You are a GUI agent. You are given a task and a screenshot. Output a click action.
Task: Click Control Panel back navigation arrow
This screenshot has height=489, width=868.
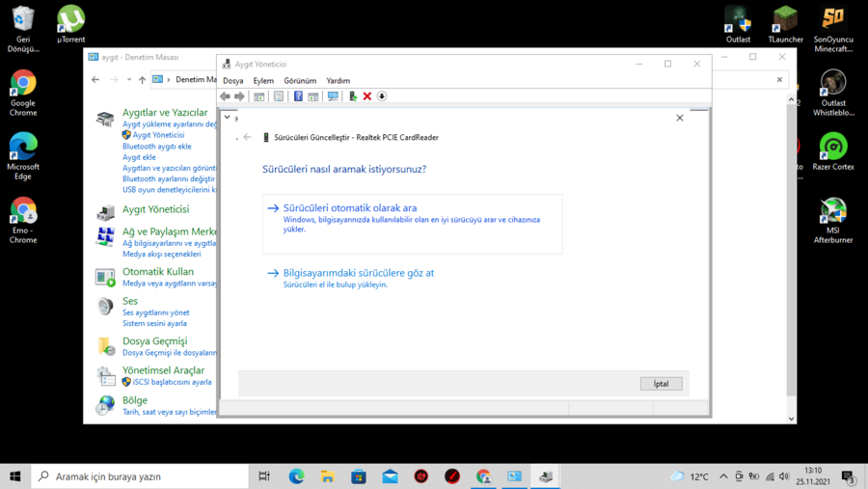coord(95,80)
